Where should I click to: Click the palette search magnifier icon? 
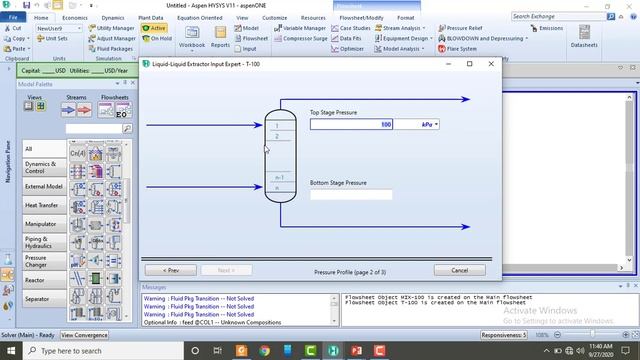tap(127, 129)
